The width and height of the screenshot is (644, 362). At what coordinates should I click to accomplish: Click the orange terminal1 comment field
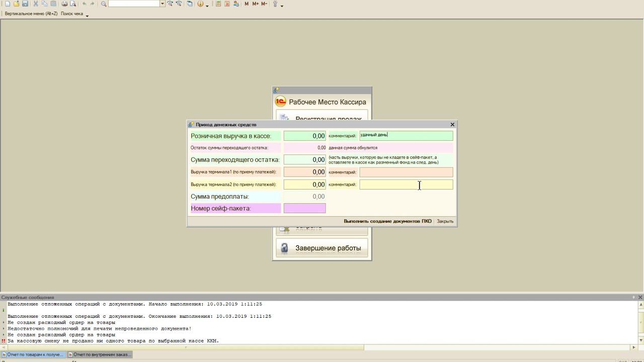[x=406, y=172]
